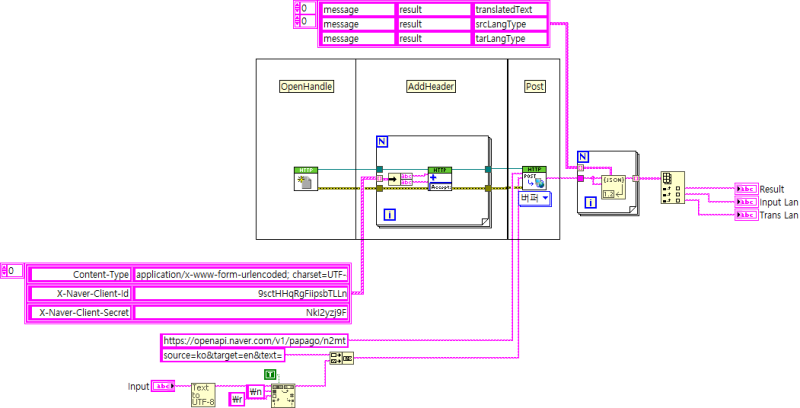The width and height of the screenshot is (800, 408).
Task: Click the teal input tunnel on AddHeader loop
Action: click(379, 169)
